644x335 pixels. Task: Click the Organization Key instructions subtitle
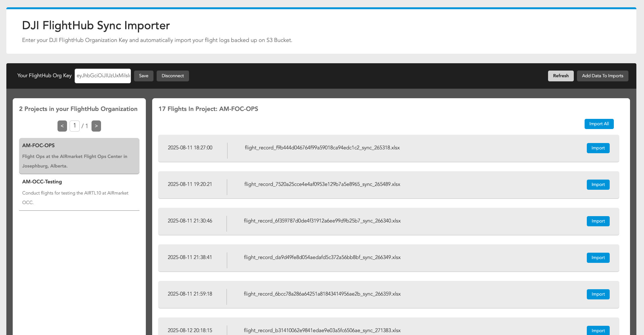(x=157, y=40)
